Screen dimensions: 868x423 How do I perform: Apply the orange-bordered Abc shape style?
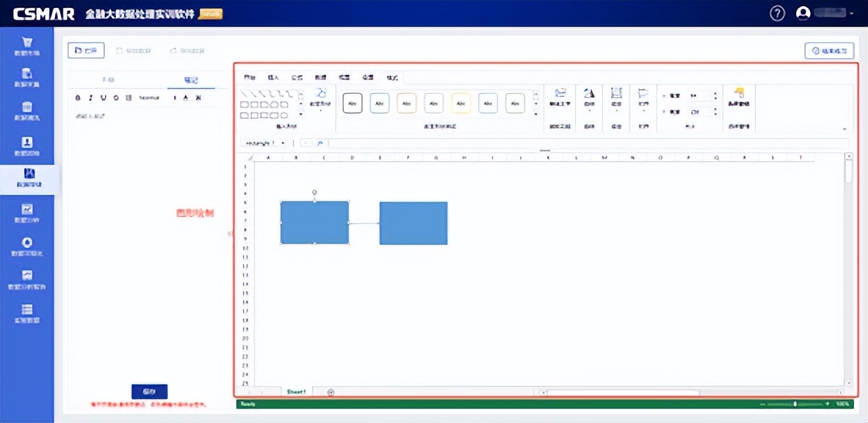[x=407, y=103]
